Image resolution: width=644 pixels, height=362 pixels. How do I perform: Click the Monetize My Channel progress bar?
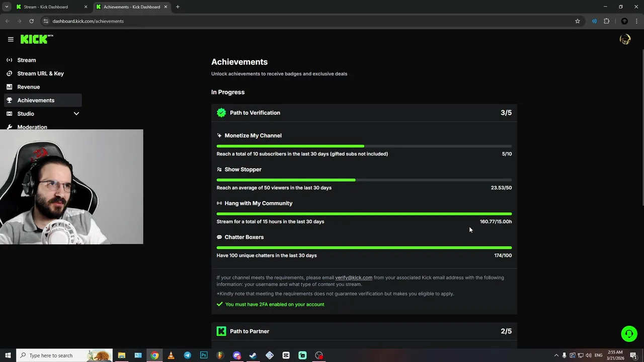pos(364,146)
